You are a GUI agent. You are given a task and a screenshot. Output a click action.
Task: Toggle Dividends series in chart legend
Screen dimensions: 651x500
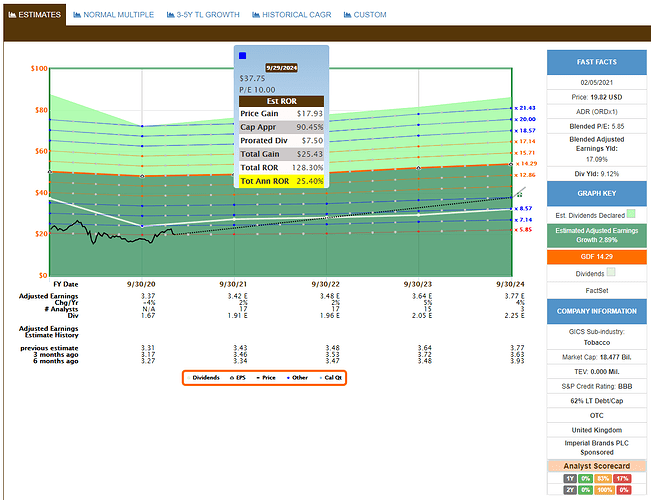(203, 377)
